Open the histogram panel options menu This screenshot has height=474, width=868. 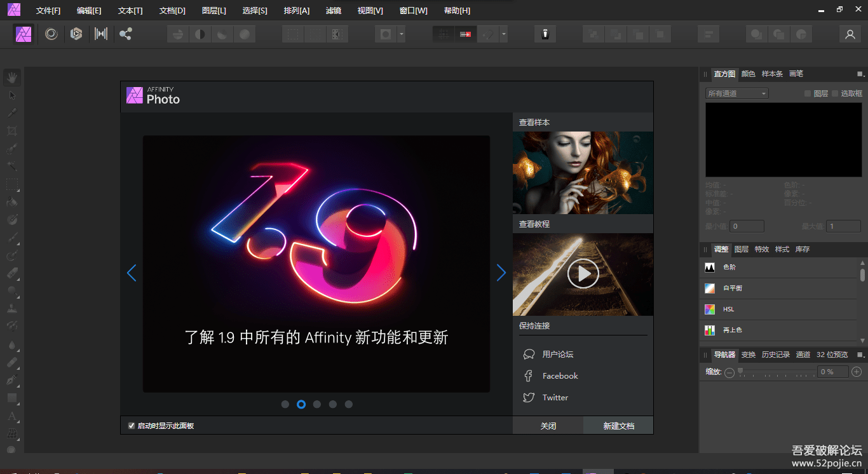(x=860, y=74)
